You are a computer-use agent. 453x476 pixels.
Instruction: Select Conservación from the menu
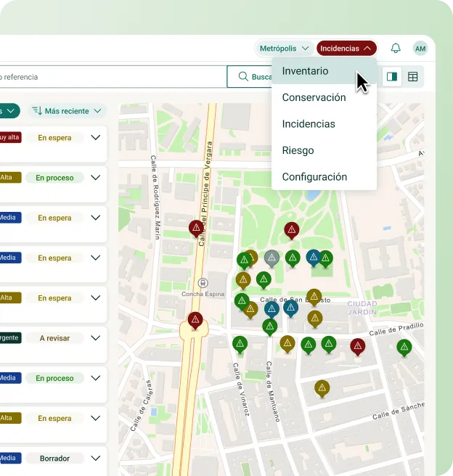(324, 97)
